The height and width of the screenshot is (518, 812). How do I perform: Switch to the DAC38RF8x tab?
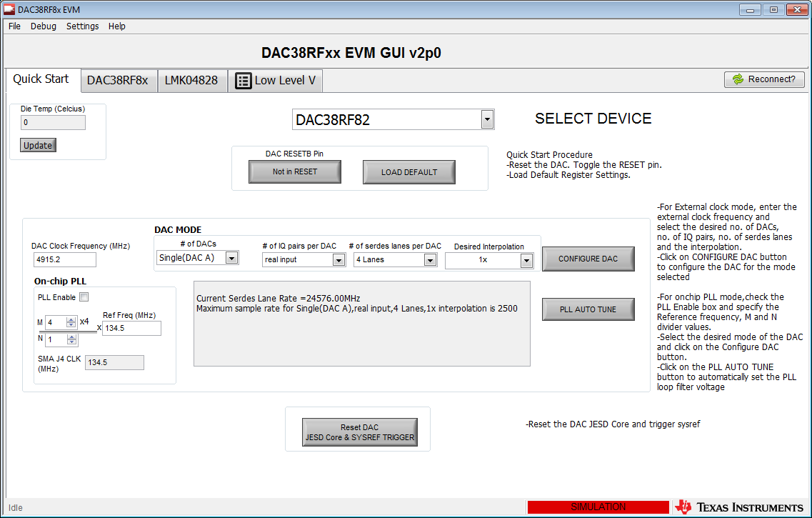pos(118,80)
